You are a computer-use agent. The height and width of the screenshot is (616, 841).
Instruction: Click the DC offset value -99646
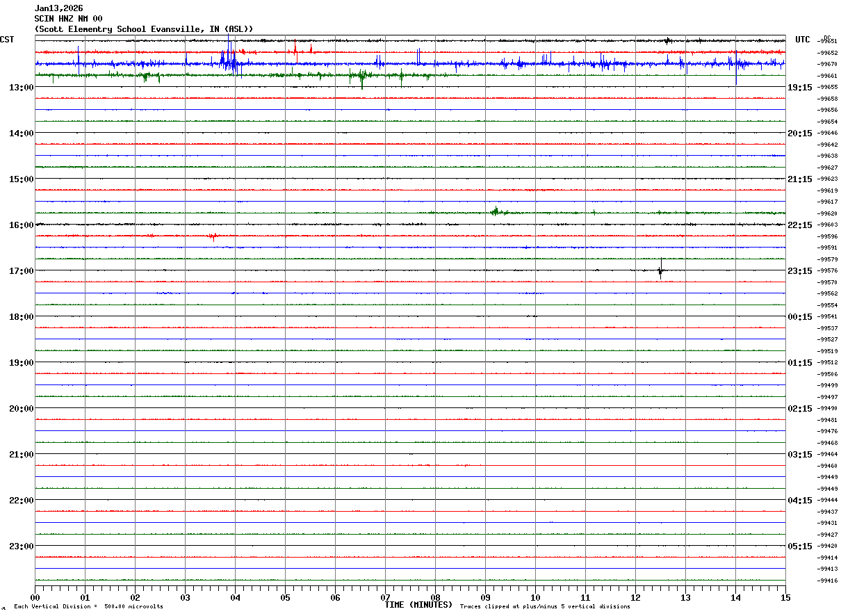point(828,133)
